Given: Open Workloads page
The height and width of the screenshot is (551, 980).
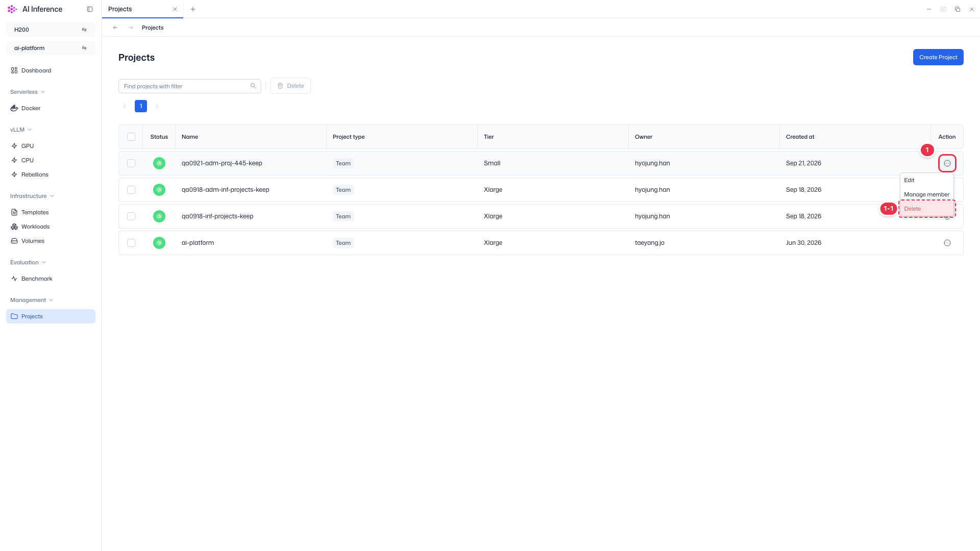Looking at the screenshot, I should 51,227.
